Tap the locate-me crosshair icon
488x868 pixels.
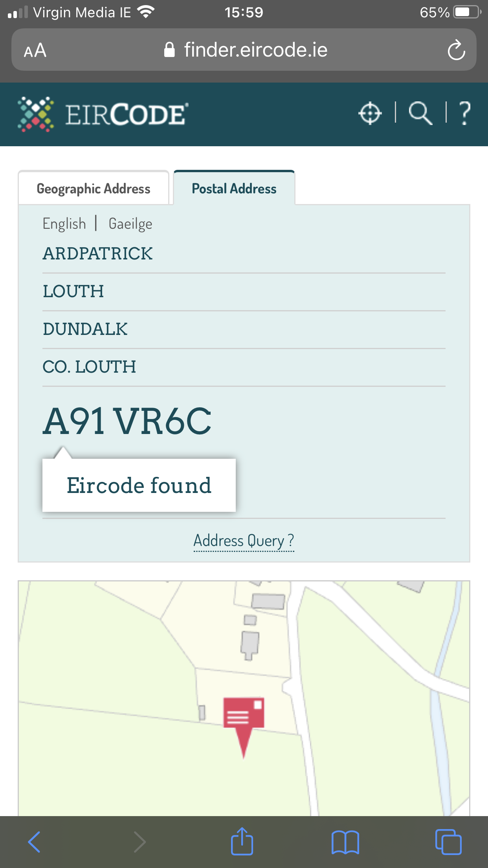tap(370, 114)
